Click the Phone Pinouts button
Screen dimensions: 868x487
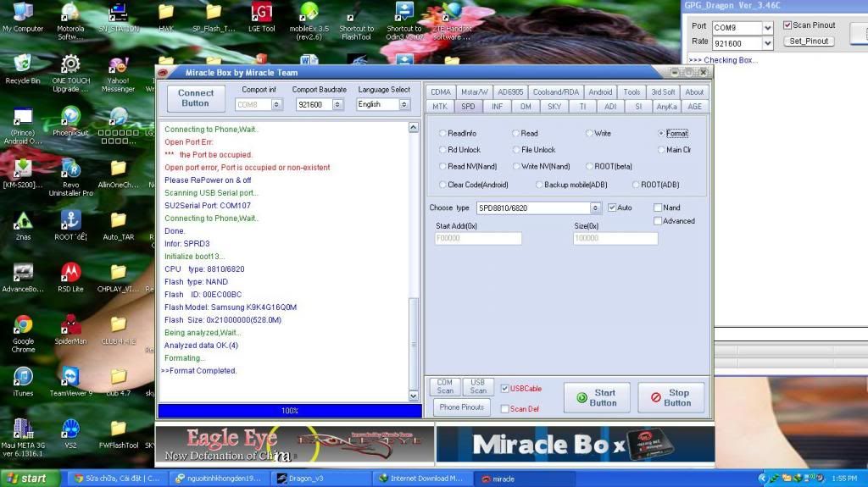[462, 407]
